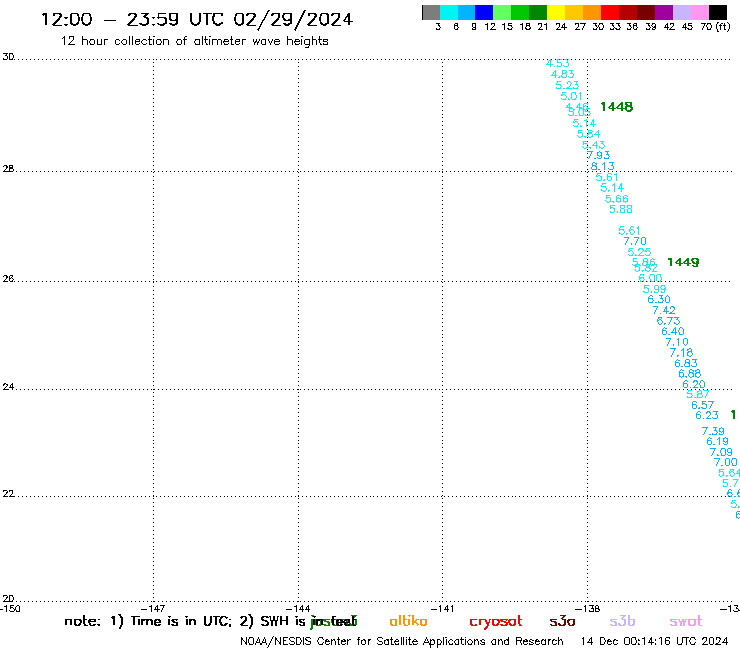Click the 26 latitude axis label
740x650 pixels.
(8, 279)
